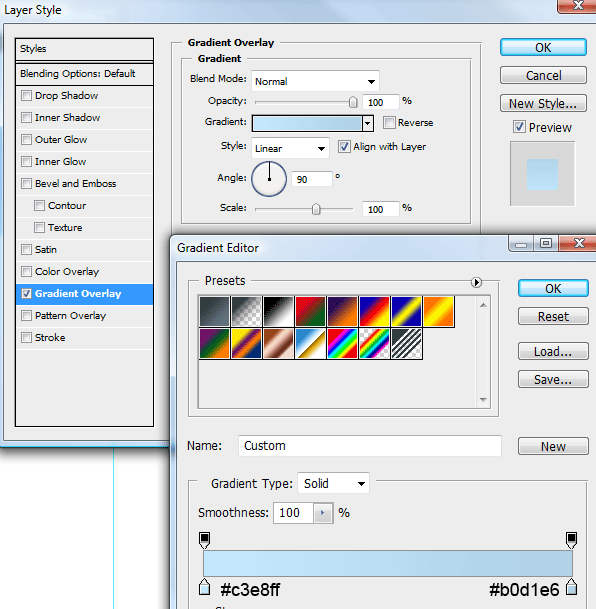This screenshot has height=609, width=596.
Task: Open the Smoothness arrow popup slider
Action: [323, 513]
